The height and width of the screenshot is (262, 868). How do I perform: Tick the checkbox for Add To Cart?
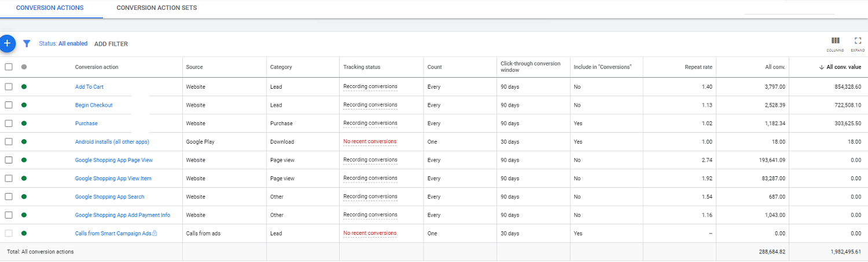tap(9, 87)
